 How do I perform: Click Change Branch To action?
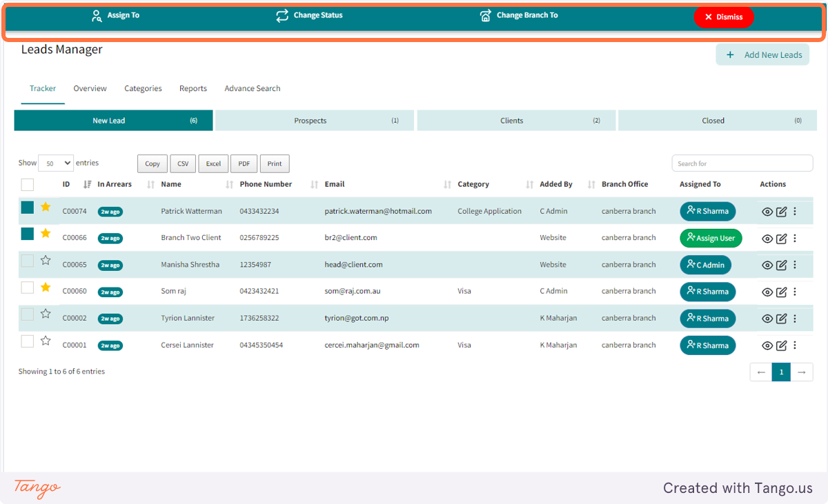(x=519, y=15)
